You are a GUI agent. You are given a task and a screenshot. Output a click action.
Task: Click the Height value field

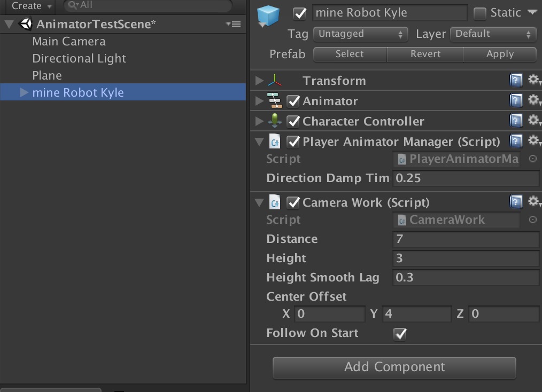(x=466, y=258)
